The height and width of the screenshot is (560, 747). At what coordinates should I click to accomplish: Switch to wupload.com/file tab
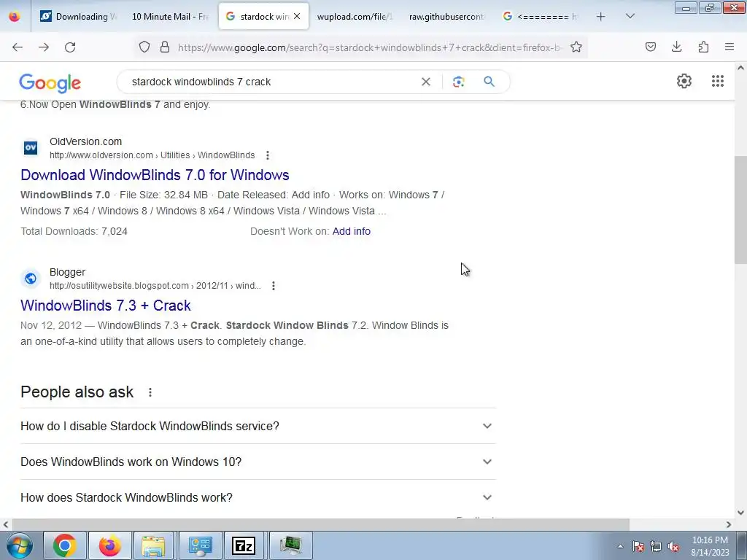pyautogui.click(x=355, y=16)
